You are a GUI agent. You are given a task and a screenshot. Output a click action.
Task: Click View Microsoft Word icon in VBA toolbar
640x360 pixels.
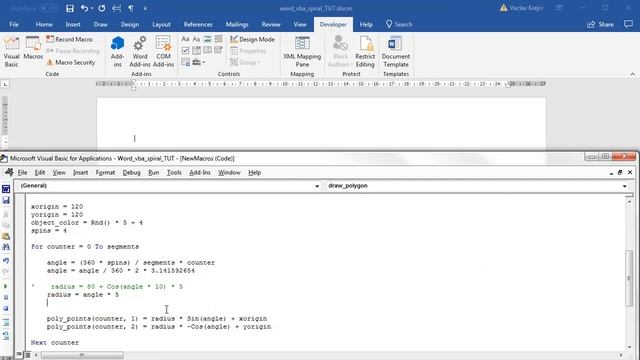coord(6,189)
